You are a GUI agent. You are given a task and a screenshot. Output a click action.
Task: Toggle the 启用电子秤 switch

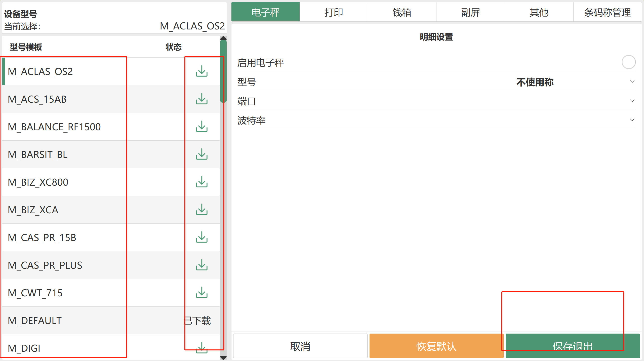pyautogui.click(x=628, y=62)
